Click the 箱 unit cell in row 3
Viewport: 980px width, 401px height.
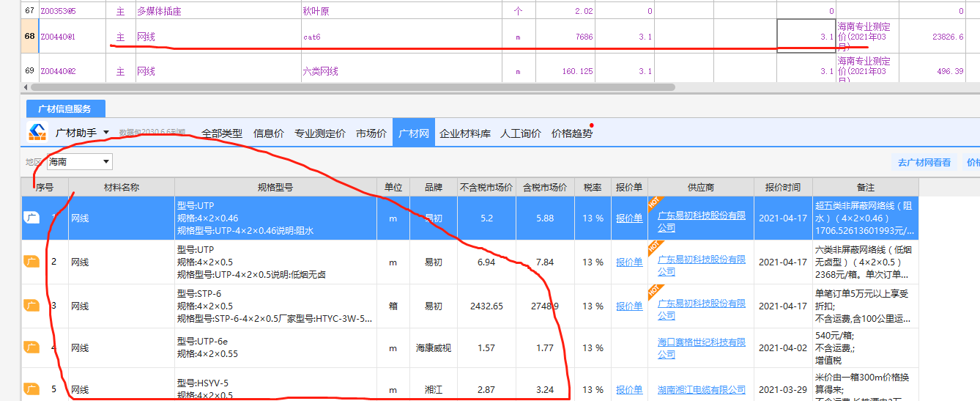393,306
